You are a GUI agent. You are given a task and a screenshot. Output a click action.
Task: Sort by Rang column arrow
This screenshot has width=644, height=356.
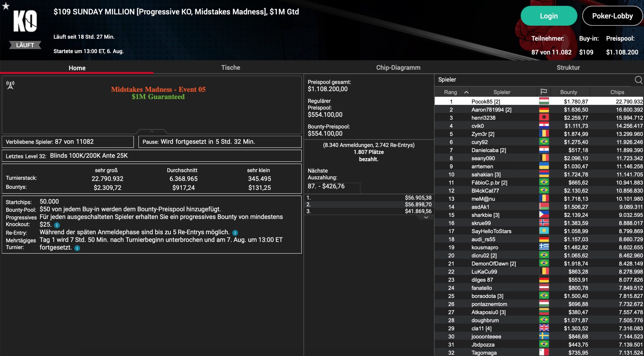click(466, 92)
